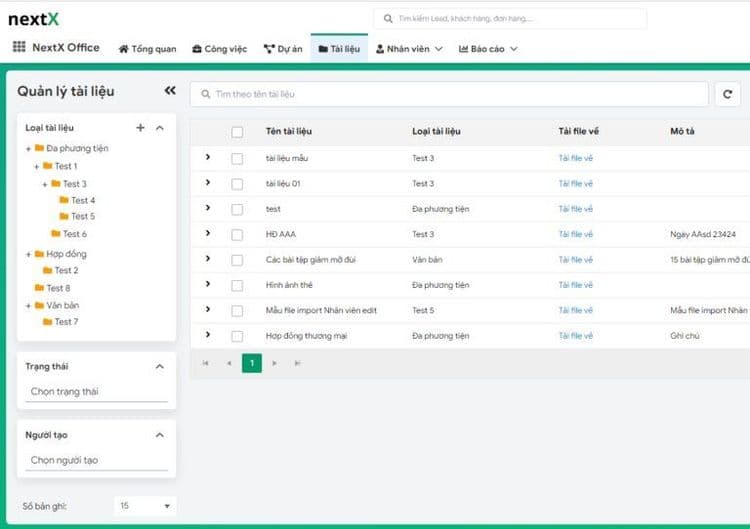Image resolution: width=750 pixels, height=529 pixels.
Task: Select the Hợp đồng folder in tree
Action: [x=66, y=254]
